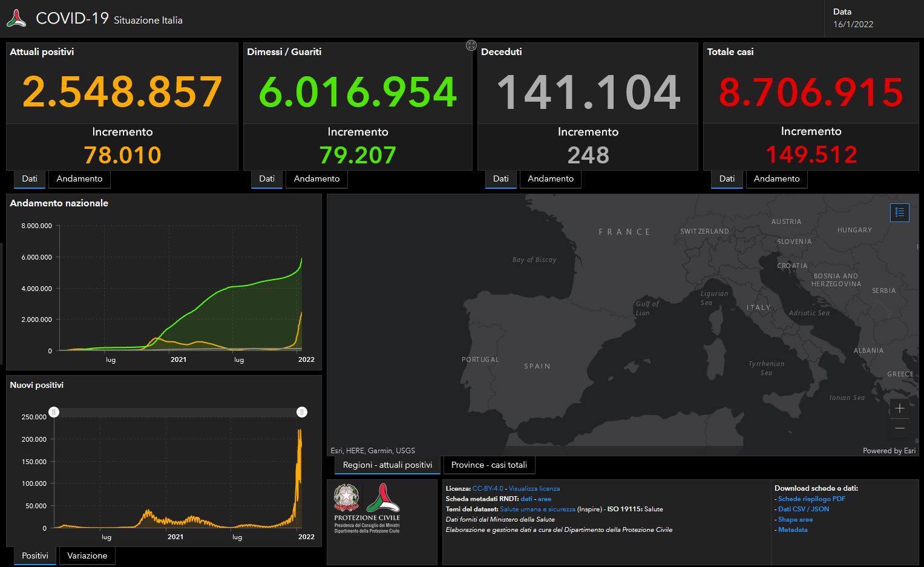Zoom out on the map
The image size is (924, 567).
point(899,428)
